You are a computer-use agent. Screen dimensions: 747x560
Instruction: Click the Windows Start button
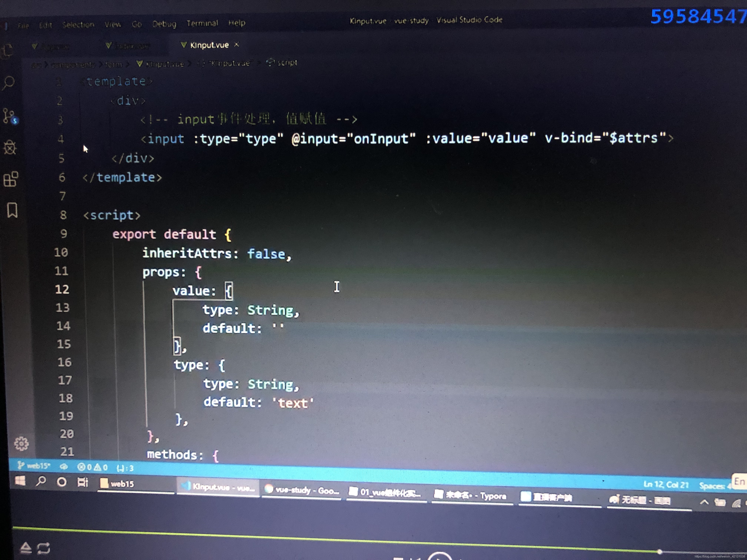[20, 481]
